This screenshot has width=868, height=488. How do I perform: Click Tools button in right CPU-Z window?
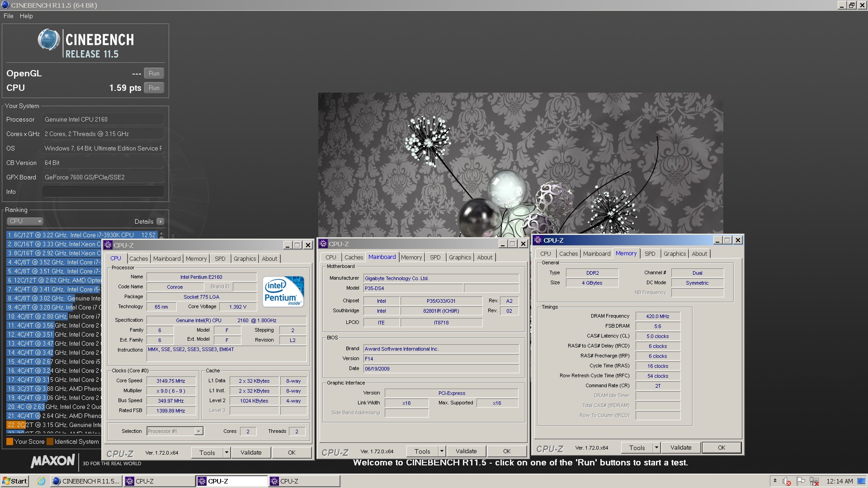pos(637,447)
